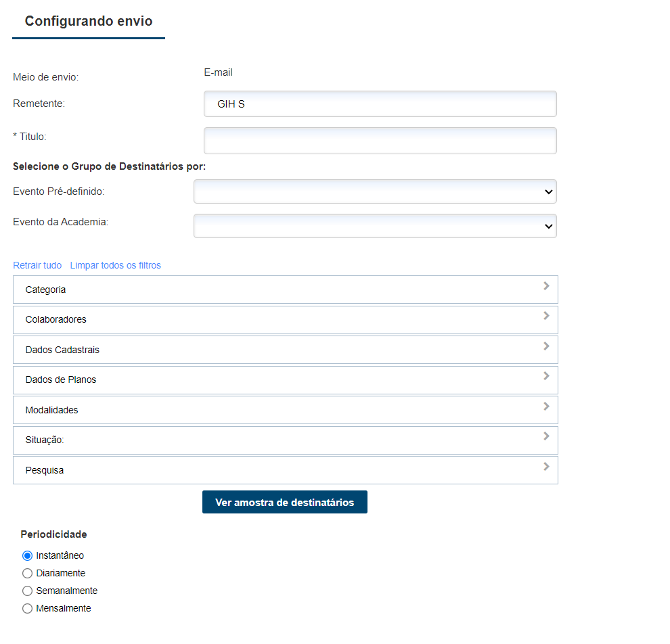
Task: Click the Dados de Planos chevron icon
Action: pos(546,376)
